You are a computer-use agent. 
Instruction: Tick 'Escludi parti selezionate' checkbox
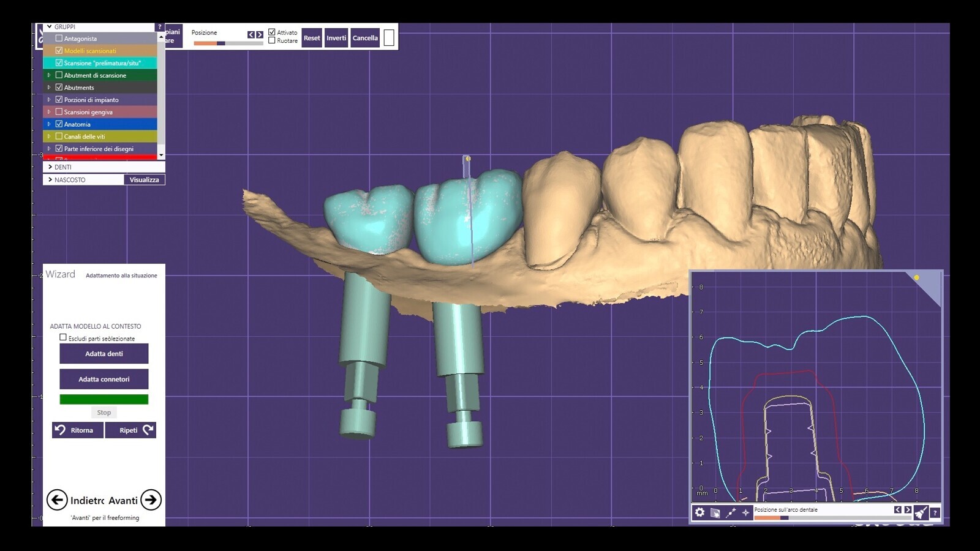tap(63, 337)
